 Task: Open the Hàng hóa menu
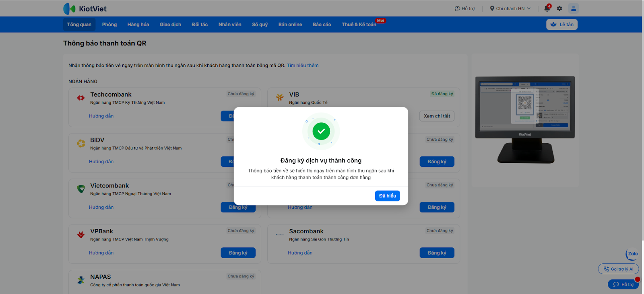point(138,25)
